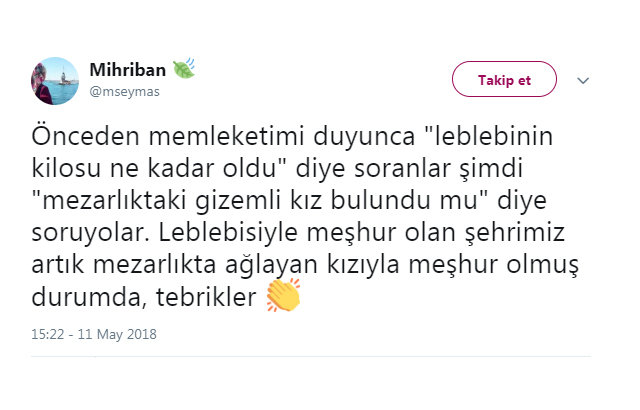Open Mihriban's profile avatar photo

pyautogui.click(x=55, y=81)
